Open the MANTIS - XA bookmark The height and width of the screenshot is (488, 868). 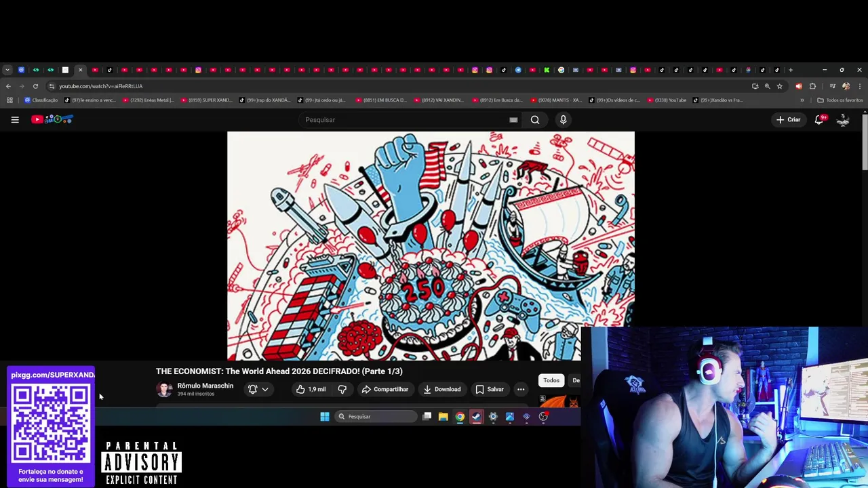point(556,100)
